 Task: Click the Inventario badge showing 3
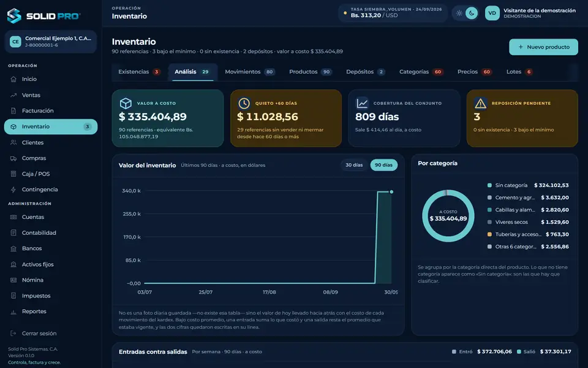point(88,126)
